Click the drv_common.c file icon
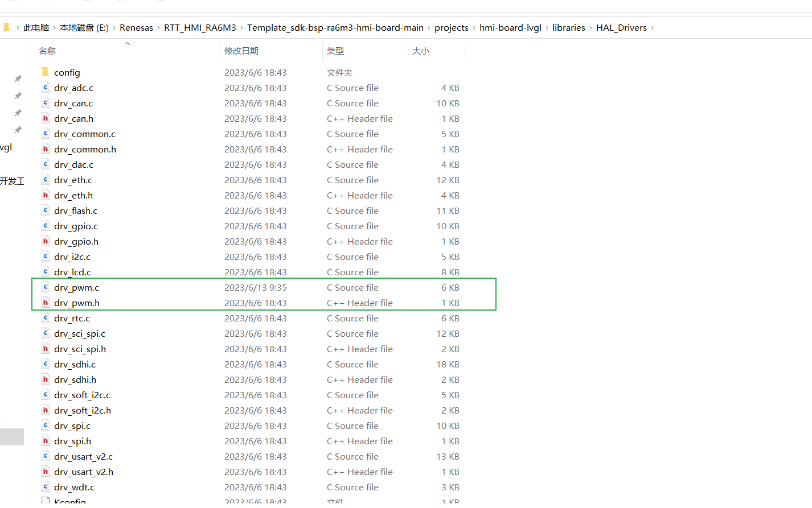 pyautogui.click(x=46, y=133)
